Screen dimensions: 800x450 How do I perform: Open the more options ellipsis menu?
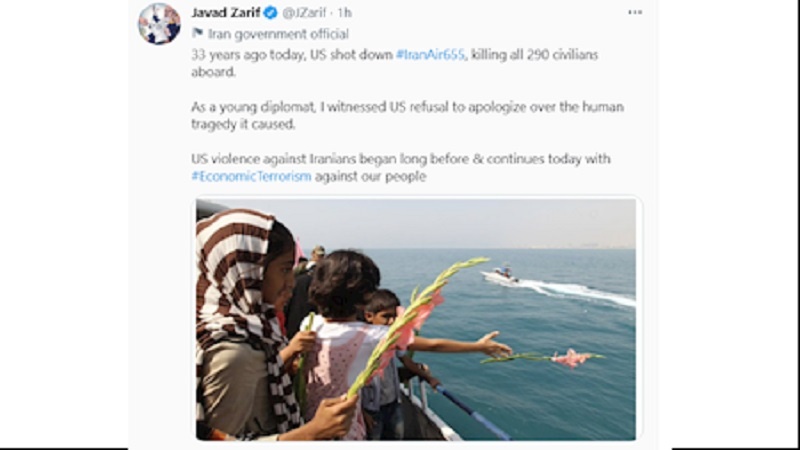point(635,12)
